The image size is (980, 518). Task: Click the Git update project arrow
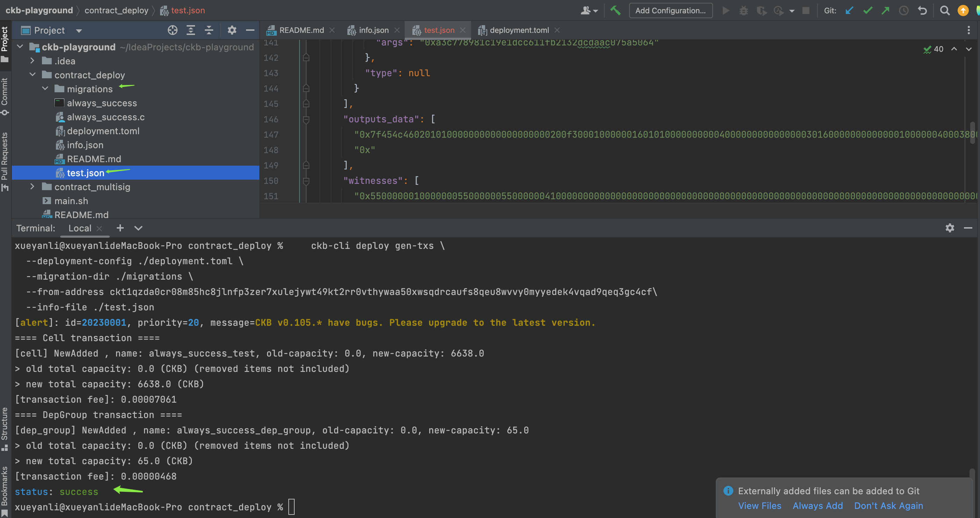tap(849, 10)
